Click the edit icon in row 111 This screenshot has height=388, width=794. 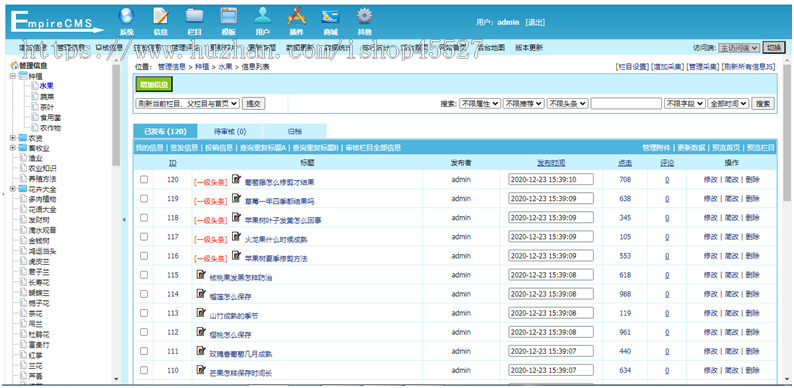(201, 351)
